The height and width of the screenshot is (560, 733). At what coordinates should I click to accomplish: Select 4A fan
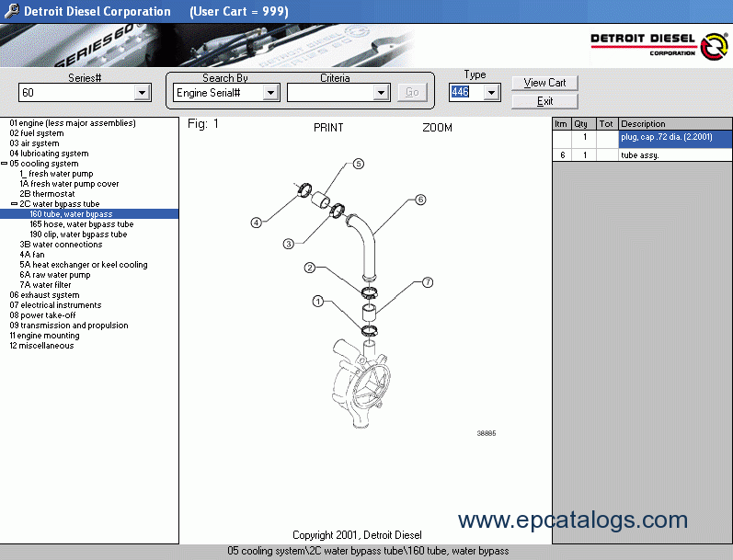pyautogui.click(x=32, y=255)
